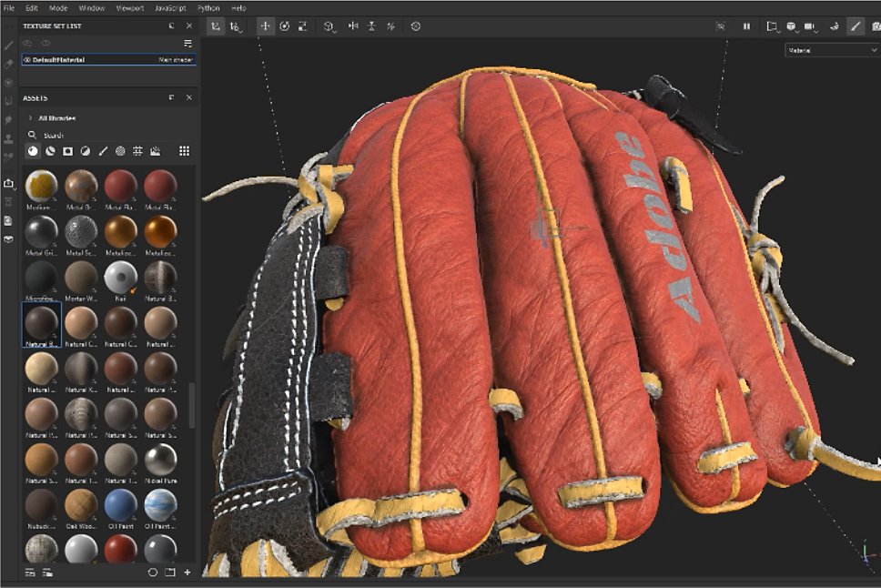The image size is (881, 588).
Task: Open Texture Set List settings menu
Action: point(187,44)
